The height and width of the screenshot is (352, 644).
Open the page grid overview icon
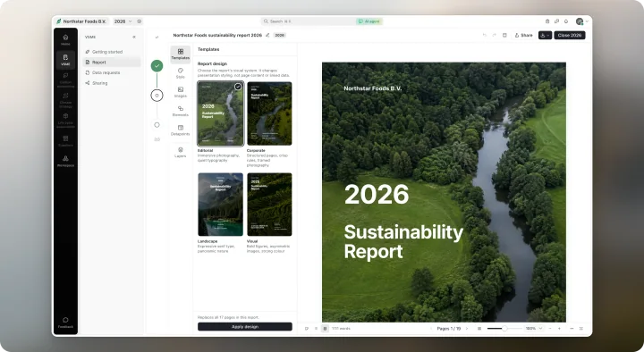coord(479,329)
